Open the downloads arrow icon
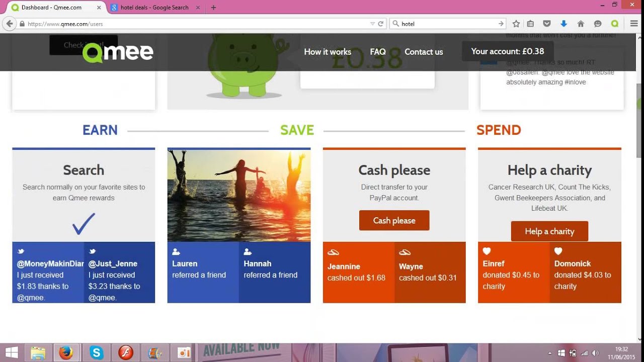 (563, 24)
